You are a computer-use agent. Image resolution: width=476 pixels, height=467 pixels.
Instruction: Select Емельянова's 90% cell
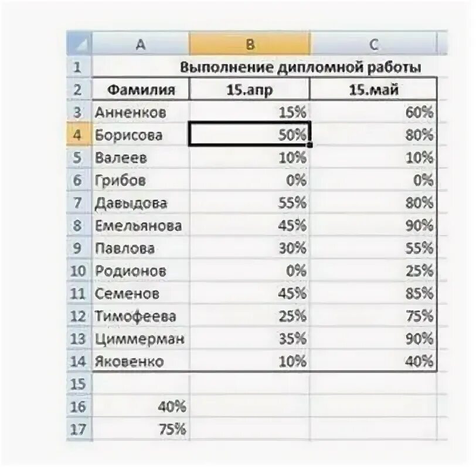[373, 225]
